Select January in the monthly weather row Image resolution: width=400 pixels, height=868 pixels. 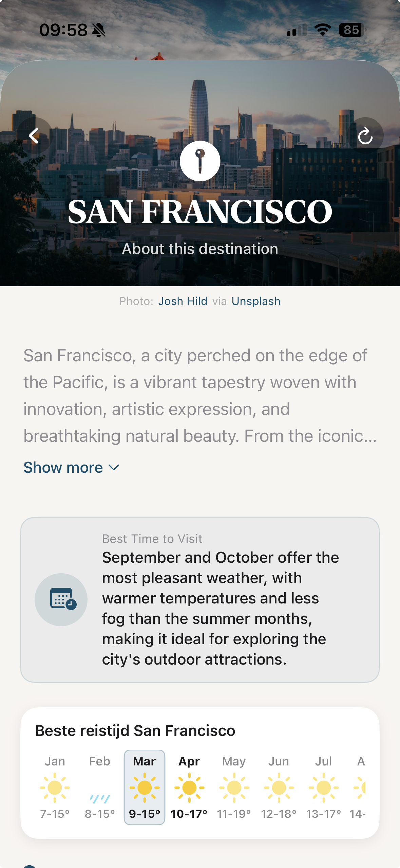55,787
